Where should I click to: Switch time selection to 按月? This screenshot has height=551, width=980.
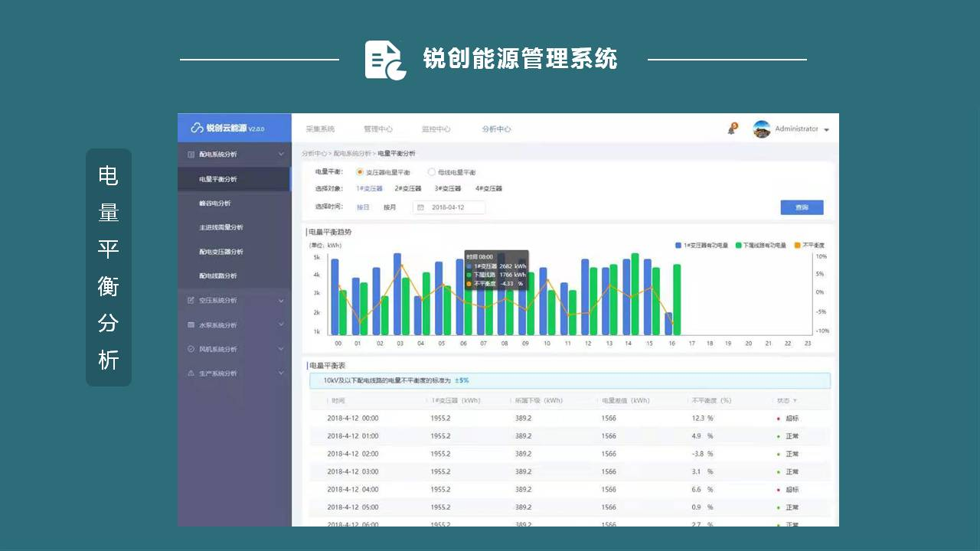[x=390, y=207]
